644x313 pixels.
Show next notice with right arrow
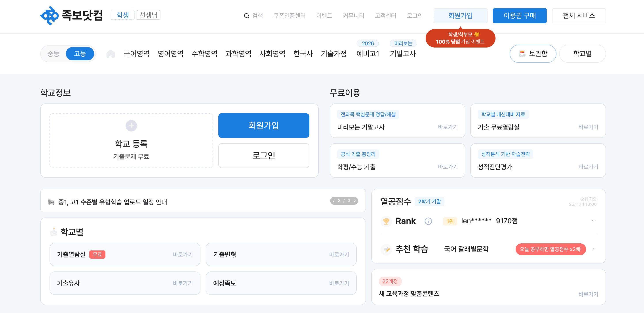[354, 200]
